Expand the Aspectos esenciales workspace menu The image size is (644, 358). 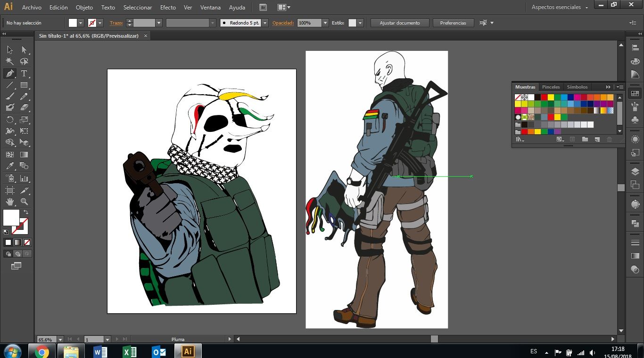pos(560,7)
